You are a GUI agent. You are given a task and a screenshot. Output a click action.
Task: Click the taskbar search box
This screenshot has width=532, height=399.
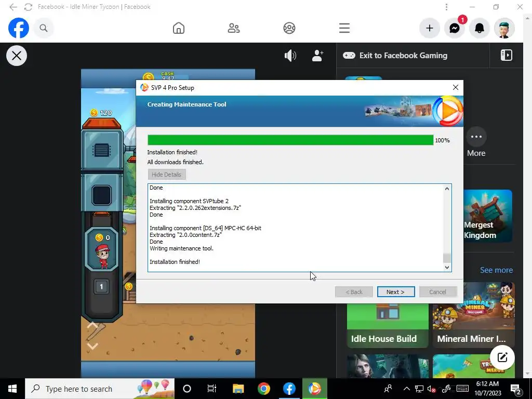100,389
